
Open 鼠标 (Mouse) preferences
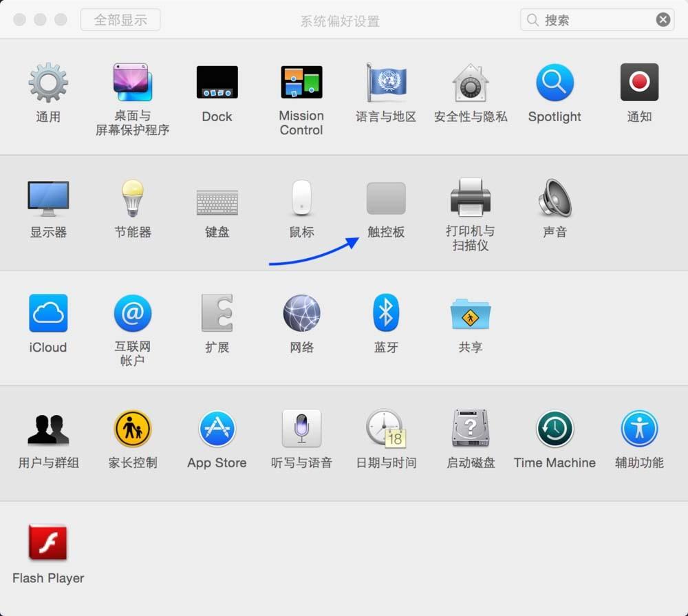pyautogui.click(x=301, y=198)
